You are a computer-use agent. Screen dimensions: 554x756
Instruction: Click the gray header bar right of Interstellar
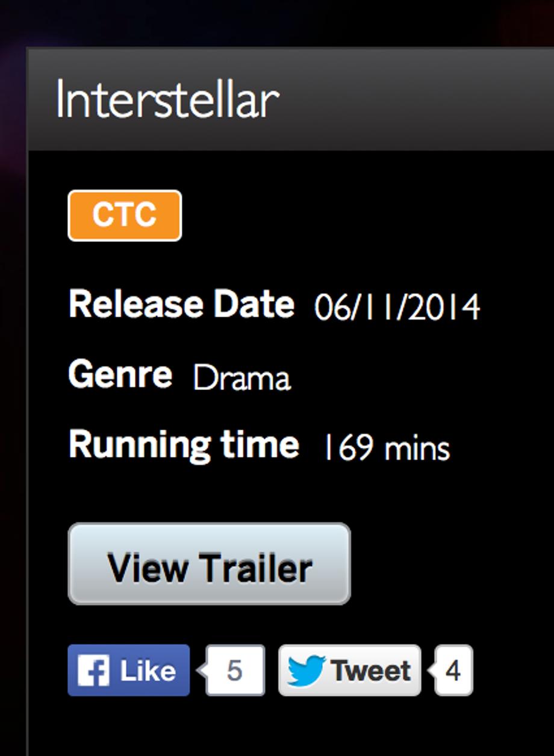pyautogui.click(x=422, y=101)
